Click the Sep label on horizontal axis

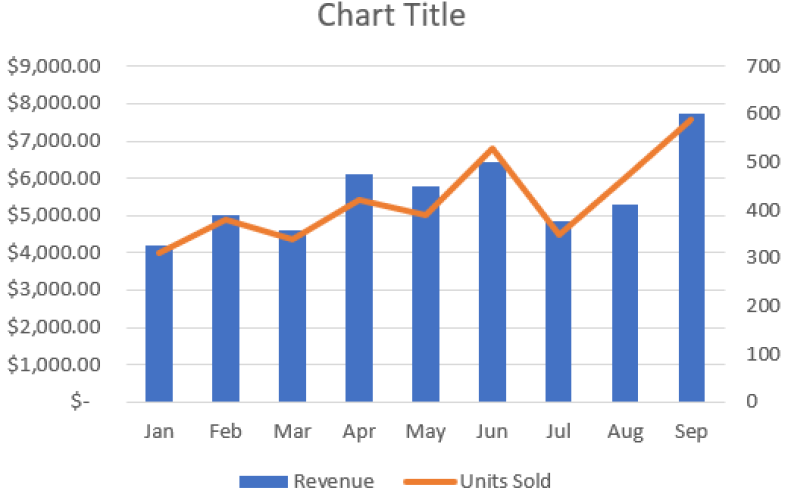tap(691, 432)
